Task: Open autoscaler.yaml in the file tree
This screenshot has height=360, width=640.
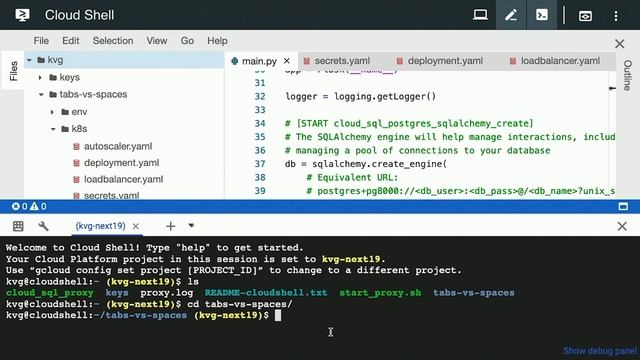Action: (x=118, y=146)
